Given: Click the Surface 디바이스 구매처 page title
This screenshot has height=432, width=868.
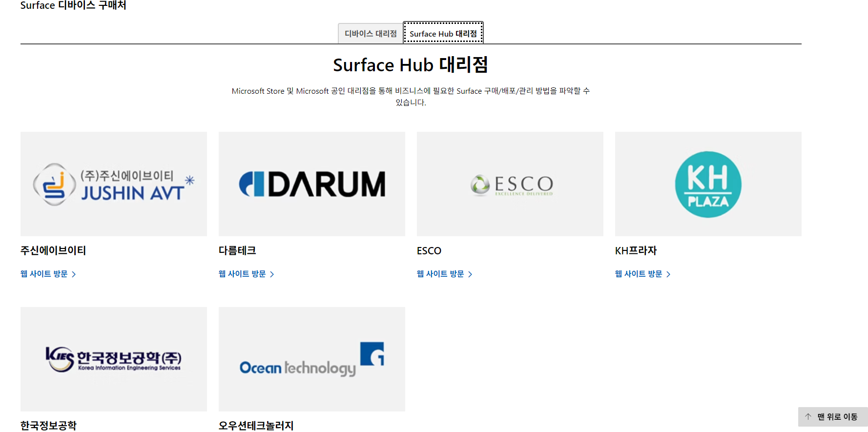Looking at the screenshot, I should (x=73, y=5).
